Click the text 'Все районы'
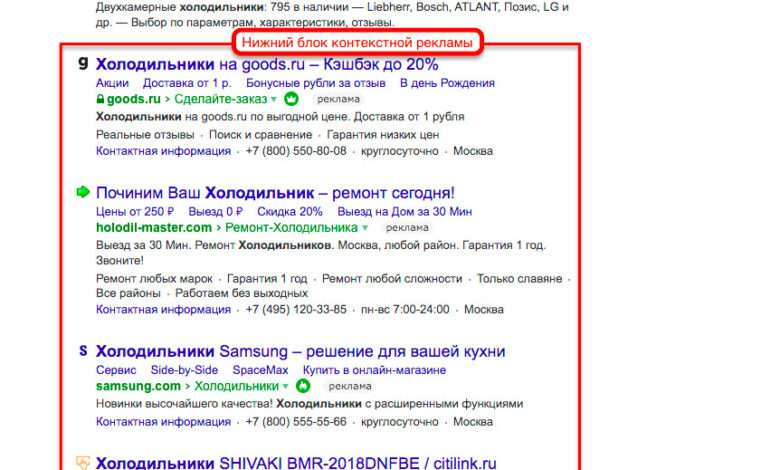780x470 pixels. click(x=128, y=293)
